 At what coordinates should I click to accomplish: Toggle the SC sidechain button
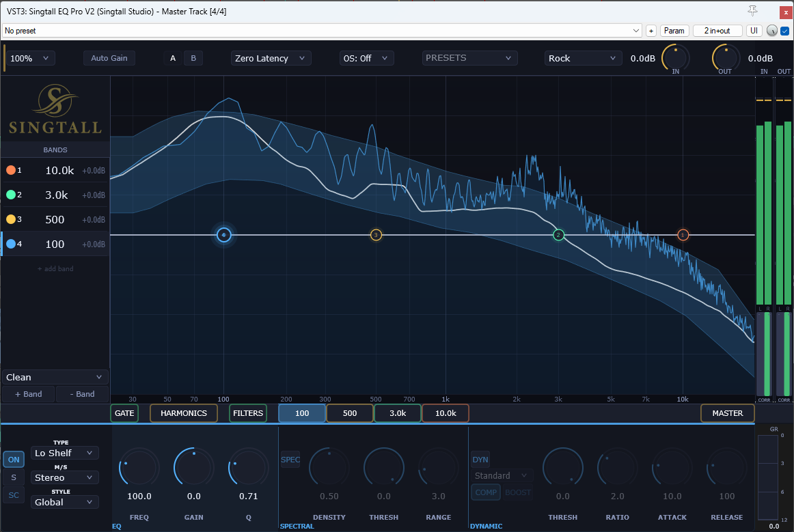14,495
